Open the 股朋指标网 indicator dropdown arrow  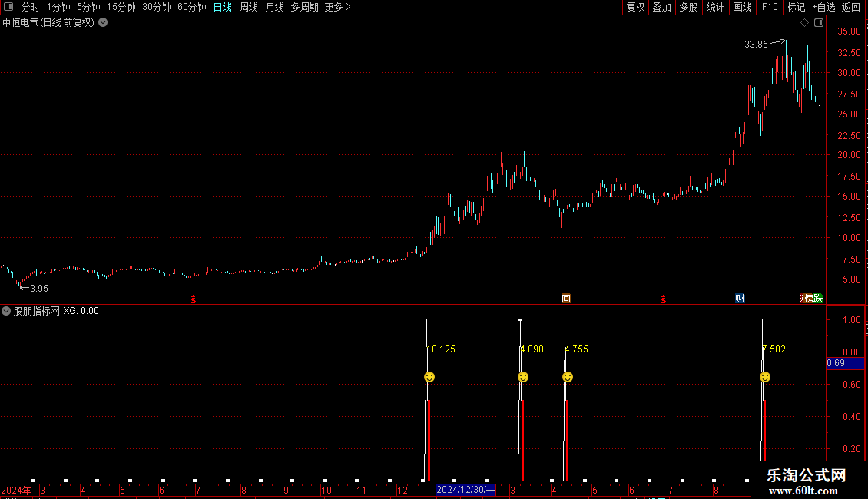[x=6, y=311]
